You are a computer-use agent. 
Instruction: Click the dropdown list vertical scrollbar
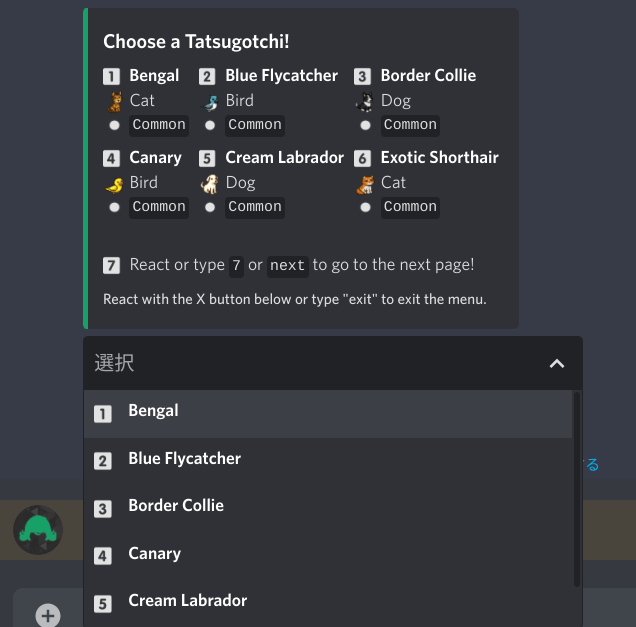click(577, 489)
